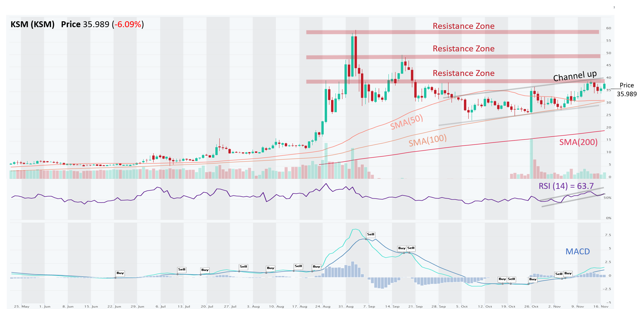This screenshot has height=309, width=644.
Task: Click the SMA(50) line label
Action: coord(407,122)
